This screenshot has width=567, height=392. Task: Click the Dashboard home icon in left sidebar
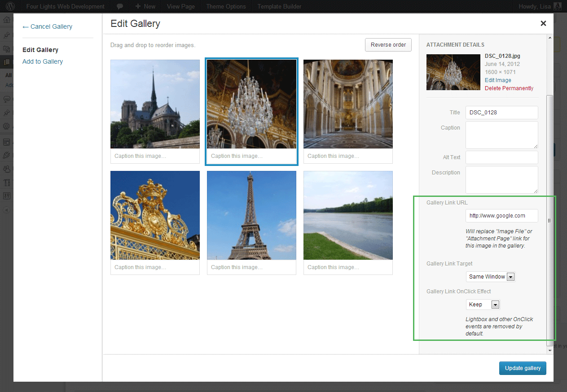click(x=6, y=20)
